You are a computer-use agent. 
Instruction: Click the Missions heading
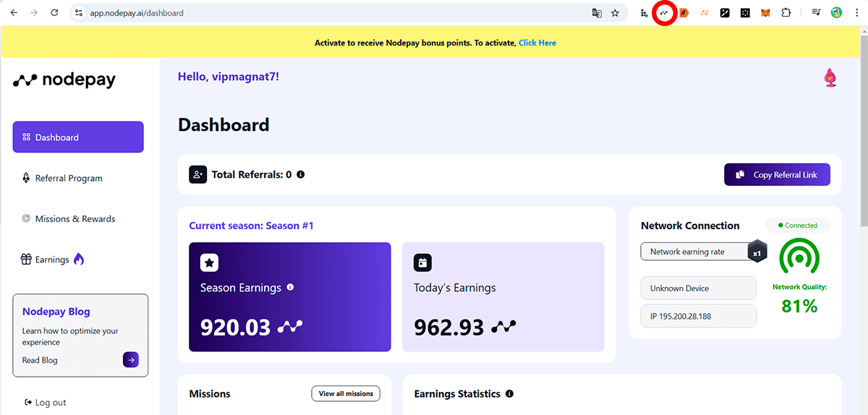click(x=210, y=394)
